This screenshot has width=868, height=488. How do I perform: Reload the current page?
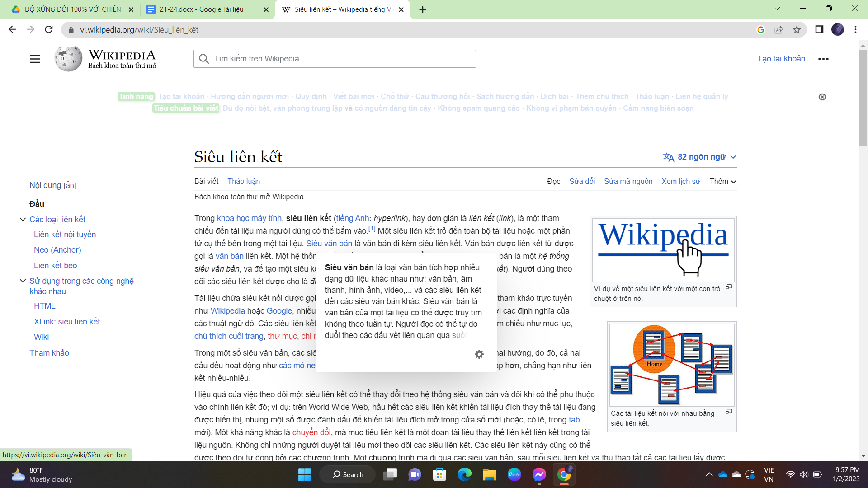coord(49,29)
